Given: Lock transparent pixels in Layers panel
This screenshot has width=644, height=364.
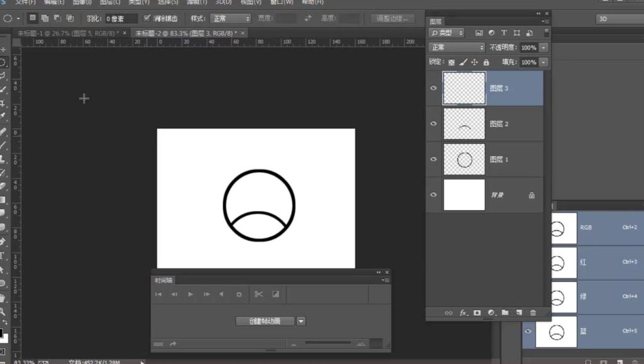Looking at the screenshot, I should tap(452, 62).
